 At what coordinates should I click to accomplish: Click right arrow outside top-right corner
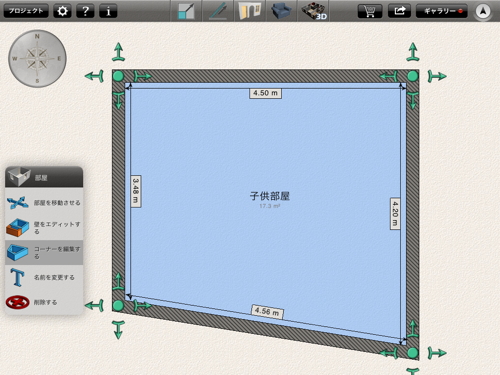pos(437,76)
